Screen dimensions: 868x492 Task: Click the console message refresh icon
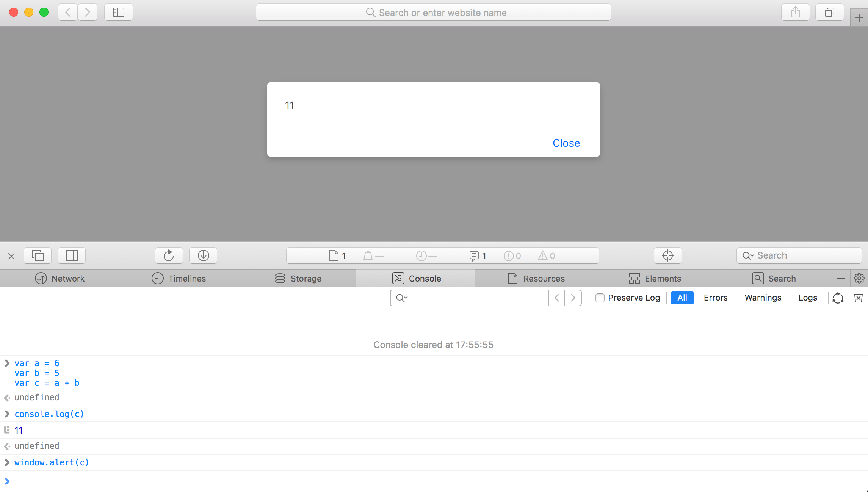(x=838, y=298)
